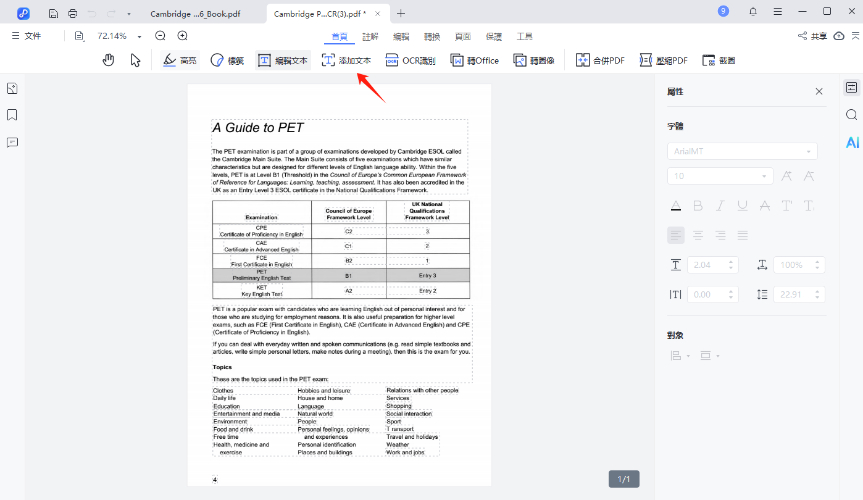Select the arrow selection tool
Viewport: 863px width, 500px height.
pos(135,60)
